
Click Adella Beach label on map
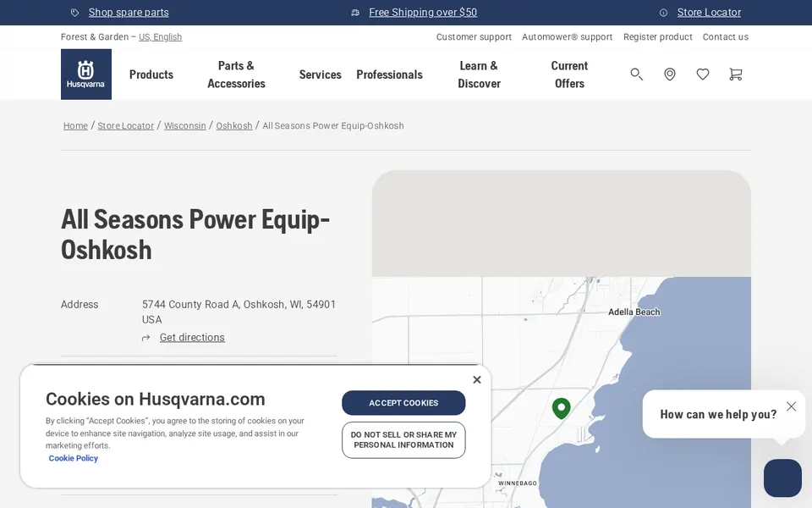click(x=634, y=312)
